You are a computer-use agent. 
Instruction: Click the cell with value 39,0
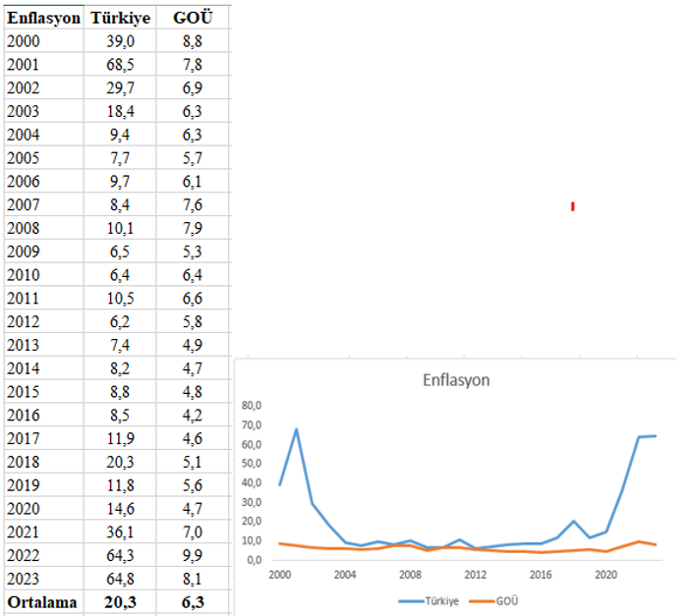[x=121, y=40]
